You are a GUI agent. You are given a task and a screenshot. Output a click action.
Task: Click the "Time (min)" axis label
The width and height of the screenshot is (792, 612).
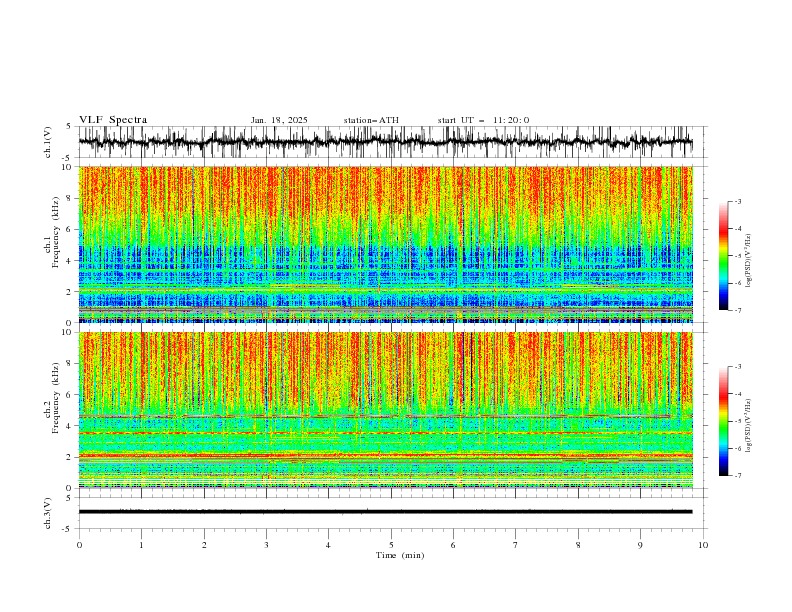click(x=400, y=555)
